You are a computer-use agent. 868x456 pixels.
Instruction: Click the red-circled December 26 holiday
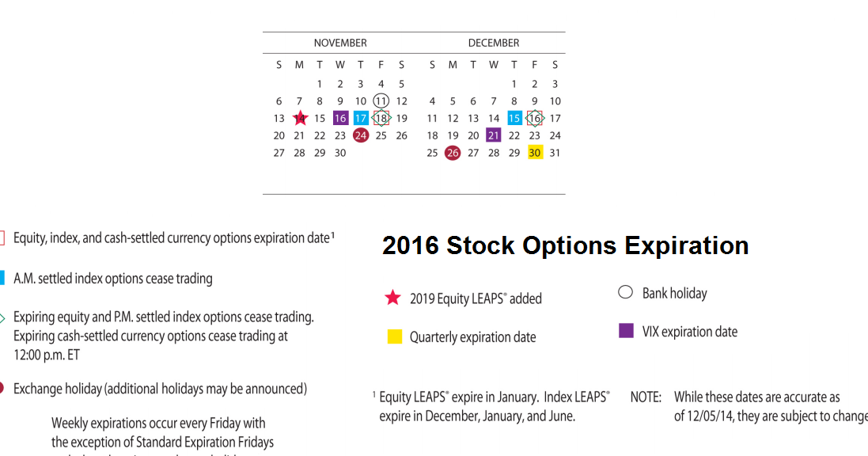[453, 153]
